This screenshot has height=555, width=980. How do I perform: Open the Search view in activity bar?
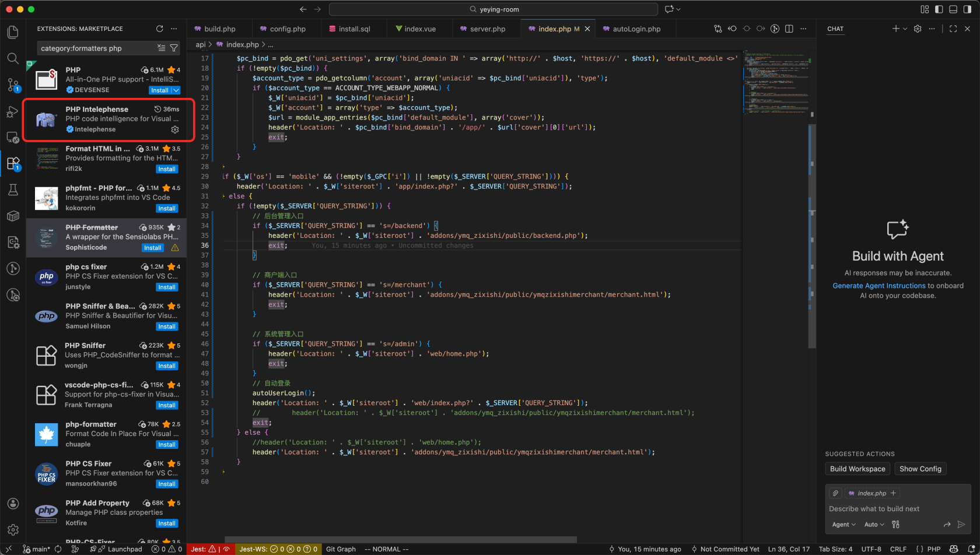13,58
